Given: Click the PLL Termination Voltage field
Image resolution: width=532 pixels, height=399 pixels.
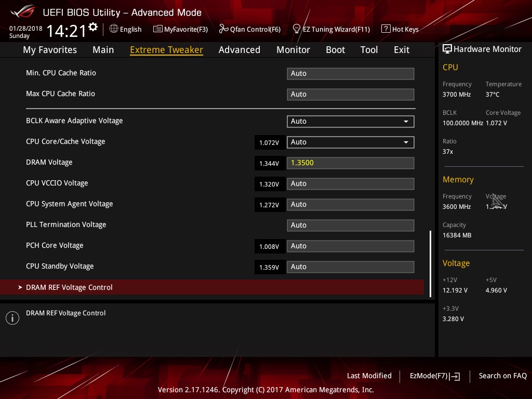Looking at the screenshot, I should 351,225.
